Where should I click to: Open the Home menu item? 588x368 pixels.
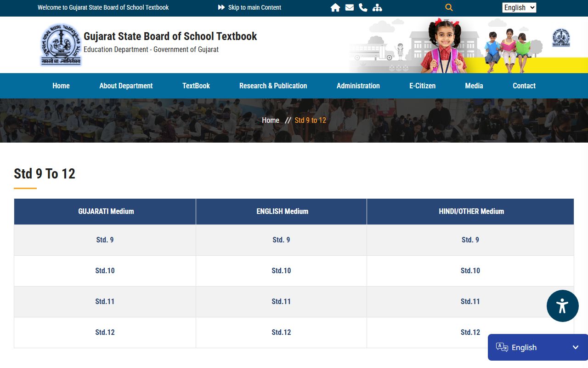pos(61,86)
